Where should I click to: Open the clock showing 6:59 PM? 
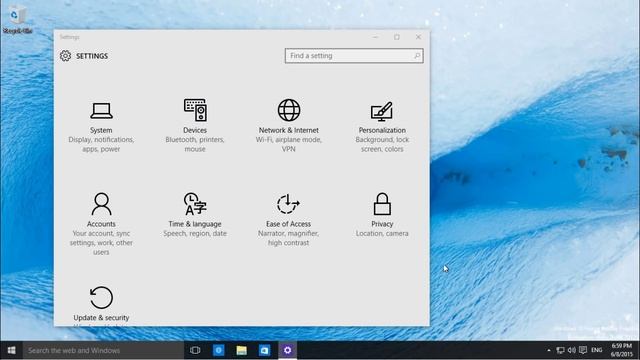[622, 350]
